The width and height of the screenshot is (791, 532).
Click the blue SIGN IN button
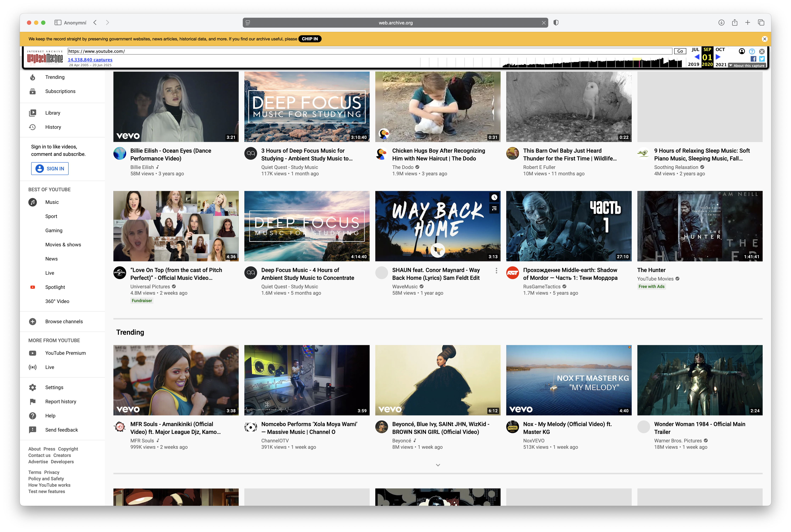50,169
